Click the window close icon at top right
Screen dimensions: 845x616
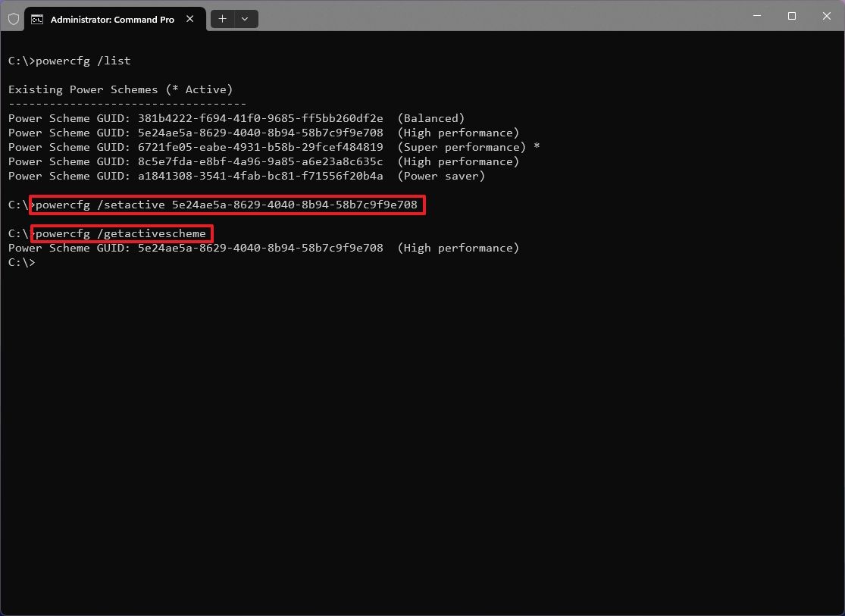826,16
